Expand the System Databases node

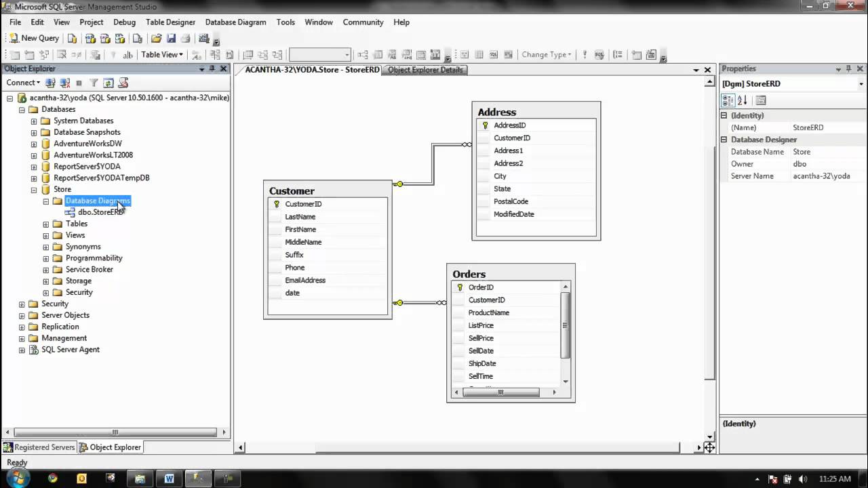(x=34, y=121)
